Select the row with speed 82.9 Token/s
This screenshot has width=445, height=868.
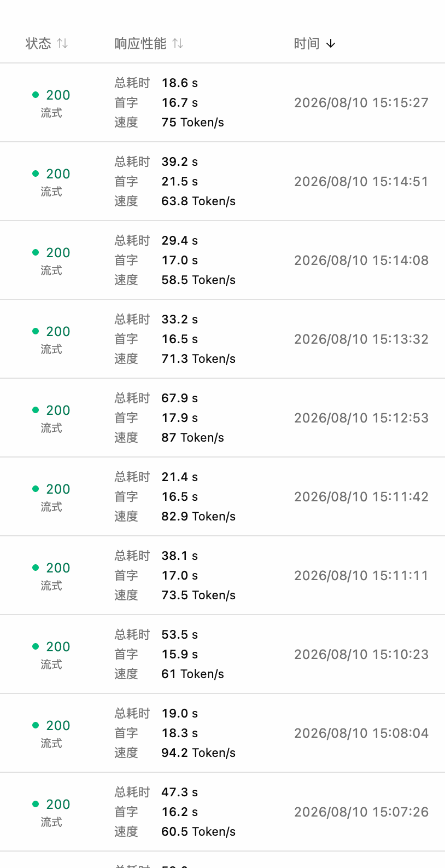[x=222, y=496]
